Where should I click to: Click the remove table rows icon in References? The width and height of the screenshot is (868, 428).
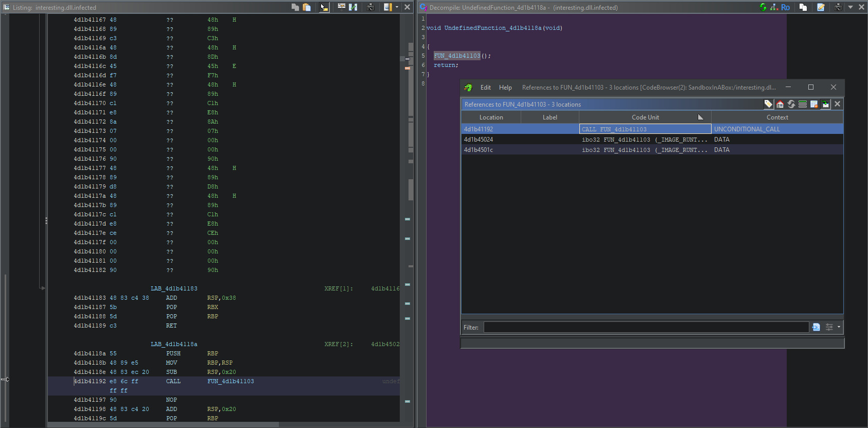coord(814,104)
